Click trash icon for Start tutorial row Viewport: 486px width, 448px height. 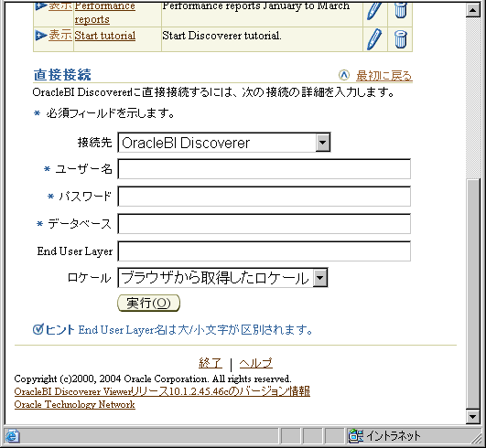click(x=400, y=39)
